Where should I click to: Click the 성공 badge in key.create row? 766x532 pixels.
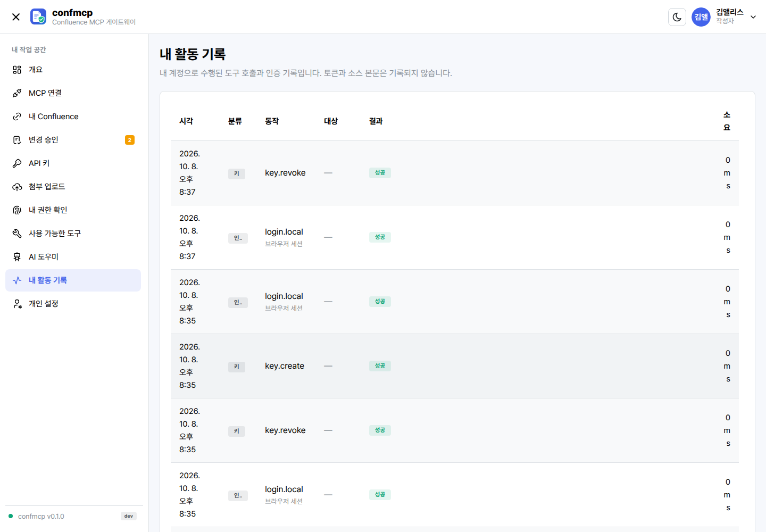coord(380,366)
